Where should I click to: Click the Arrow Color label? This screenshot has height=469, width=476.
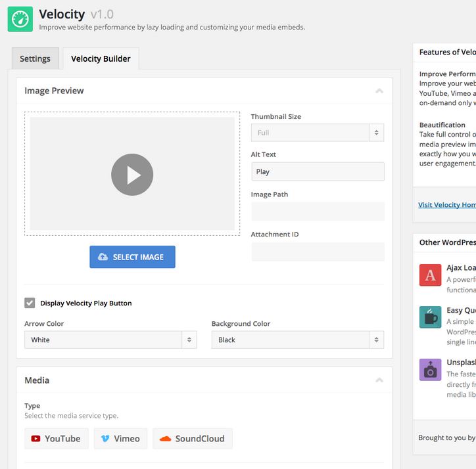tap(44, 324)
